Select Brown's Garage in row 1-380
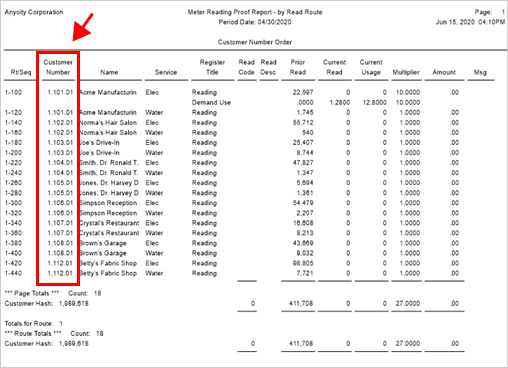Screen dimensions: 508x368 point(103,243)
